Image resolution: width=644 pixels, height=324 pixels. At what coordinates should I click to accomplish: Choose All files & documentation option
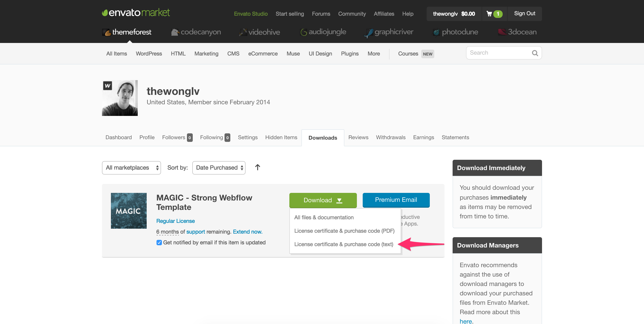(324, 217)
